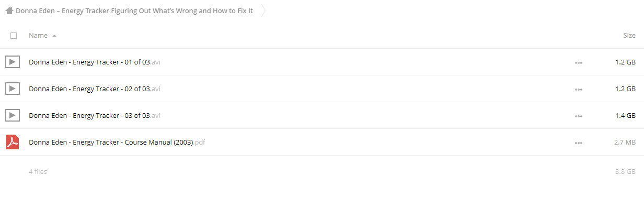Open more options for 01 of 03.avi
The width and height of the screenshot is (644, 197).
point(578,63)
